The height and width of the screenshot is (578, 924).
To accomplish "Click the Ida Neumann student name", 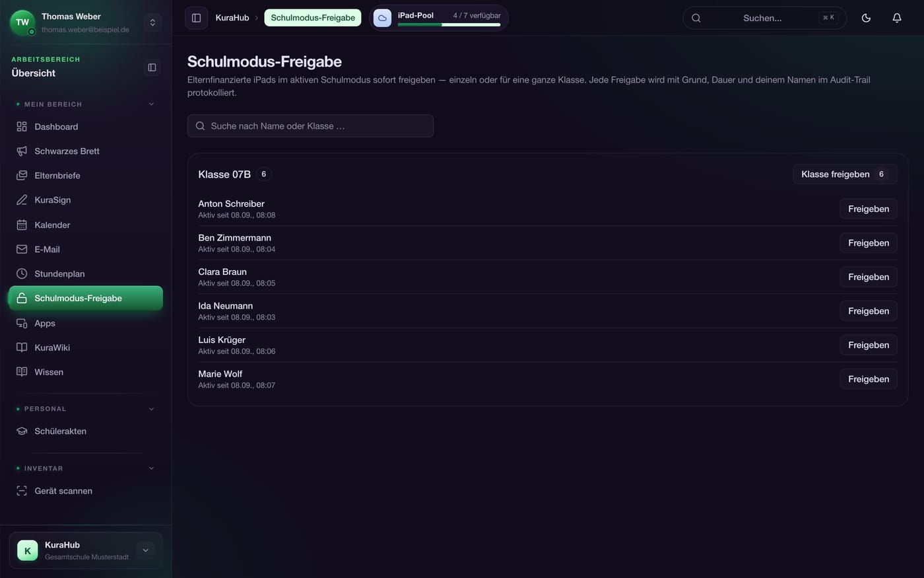I will click(226, 306).
